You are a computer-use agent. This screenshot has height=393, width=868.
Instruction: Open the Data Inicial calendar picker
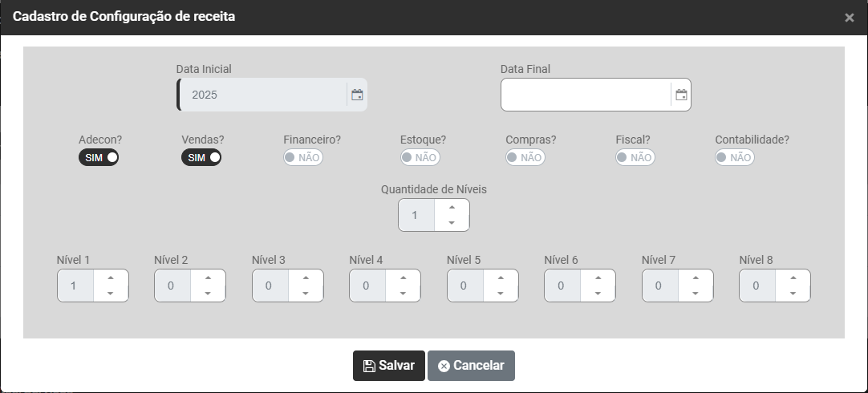357,95
